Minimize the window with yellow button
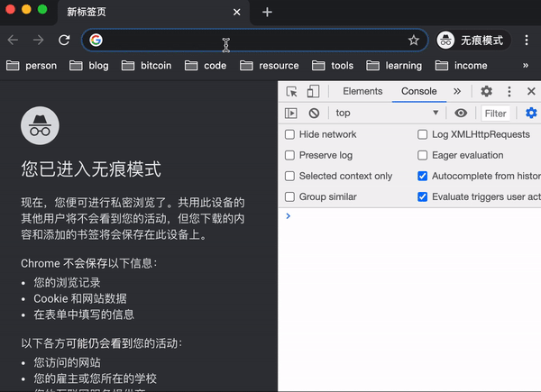Screen dimensions: 541x392 click(26, 9)
